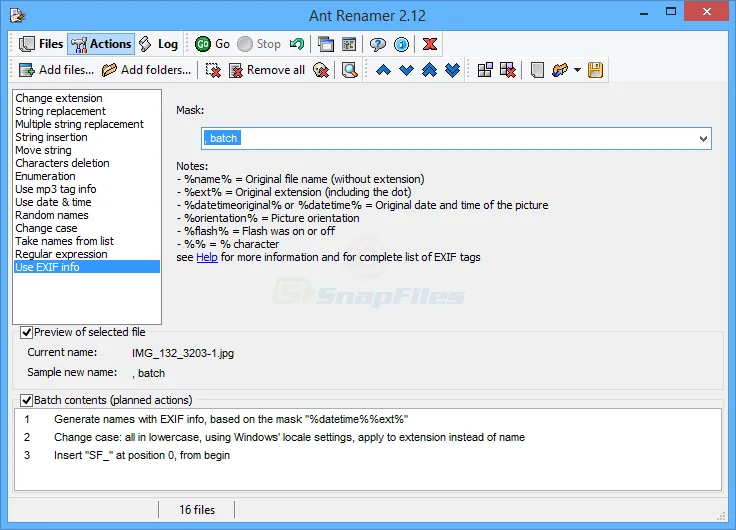The height and width of the screenshot is (530, 736).
Task: Click the green undo arrow icon
Action: point(297,44)
